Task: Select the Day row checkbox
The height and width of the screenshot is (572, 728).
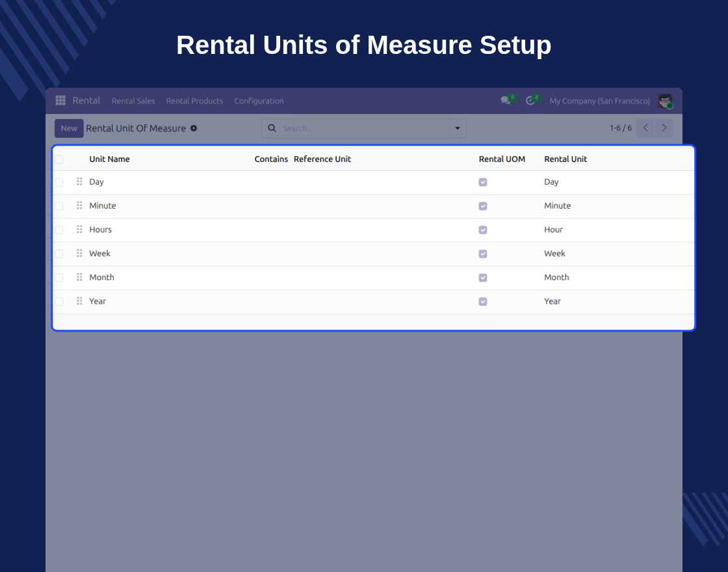Action: point(59,182)
